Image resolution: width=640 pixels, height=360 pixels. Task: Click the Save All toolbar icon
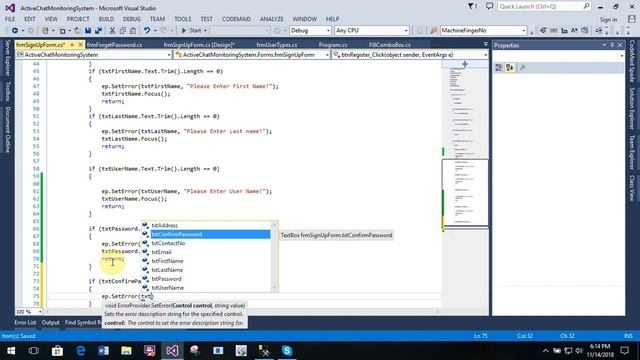[98, 31]
